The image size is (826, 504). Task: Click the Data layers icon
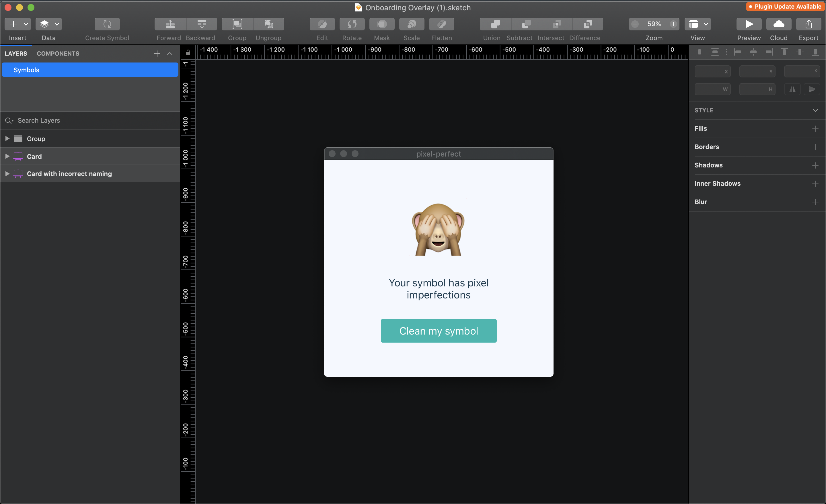pos(44,24)
